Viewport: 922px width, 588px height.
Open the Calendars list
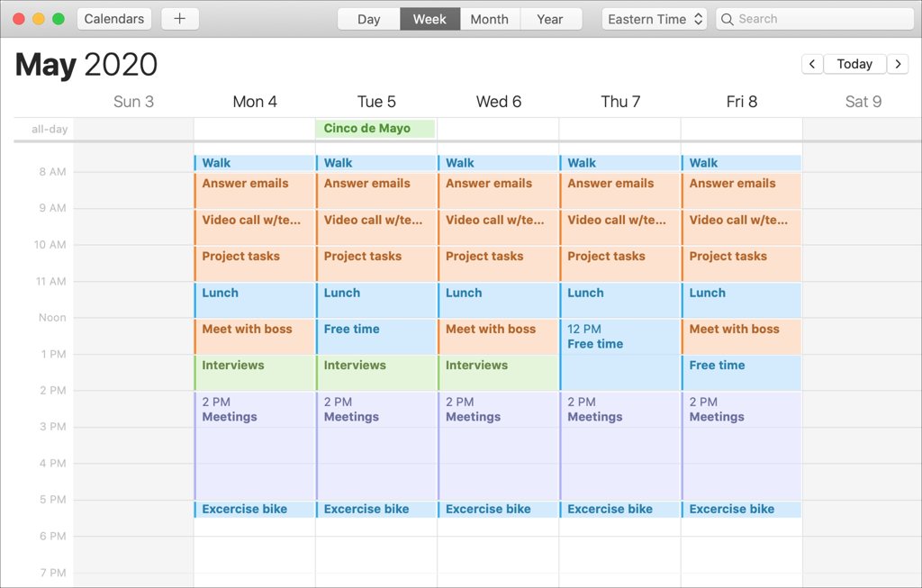coord(114,19)
